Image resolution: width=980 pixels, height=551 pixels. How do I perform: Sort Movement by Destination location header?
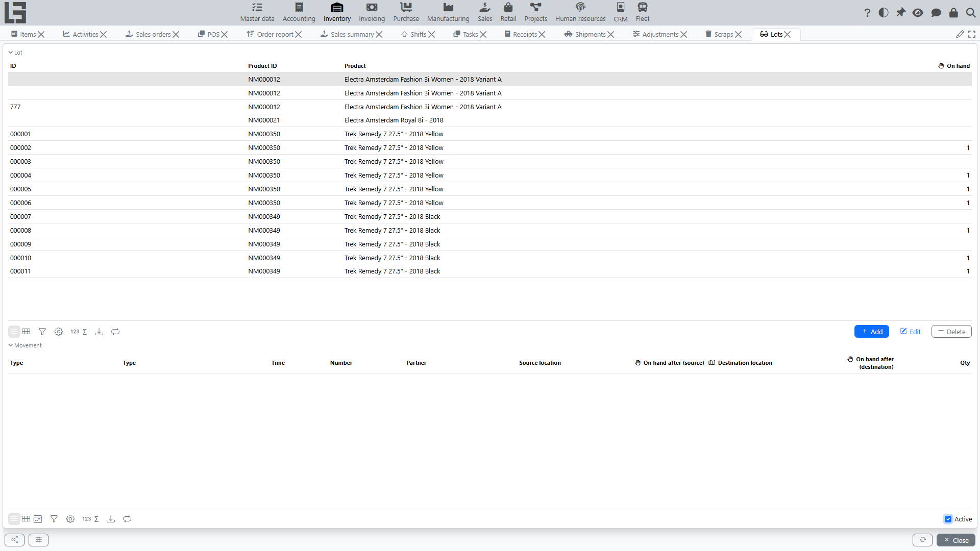(x=741, y=363)
